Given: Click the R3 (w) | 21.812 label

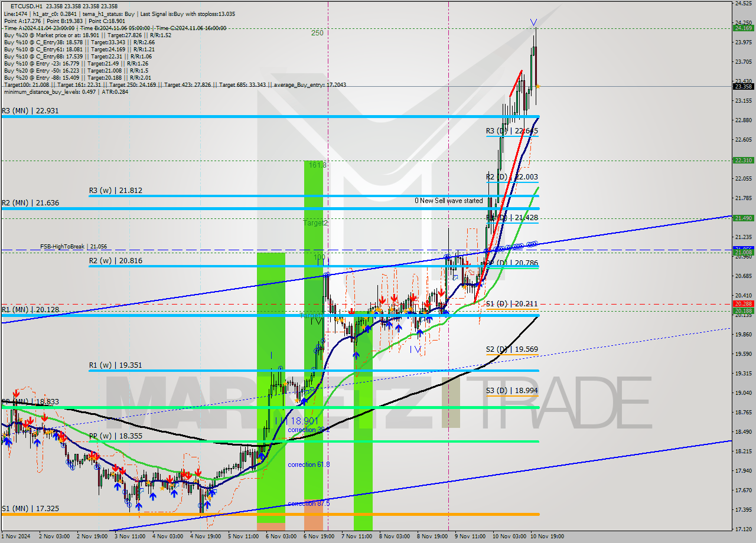Looking at the screenshot, I should (x=116, y=191).
